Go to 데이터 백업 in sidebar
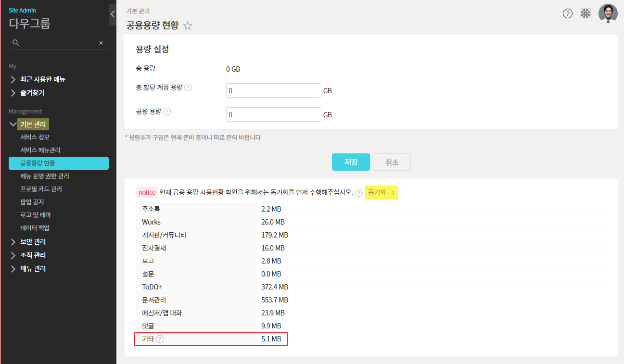 [35, 228]
